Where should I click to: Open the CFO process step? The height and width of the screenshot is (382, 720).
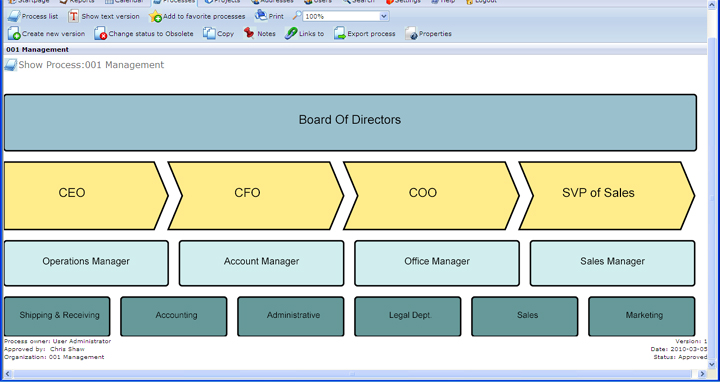click(256, 196)
